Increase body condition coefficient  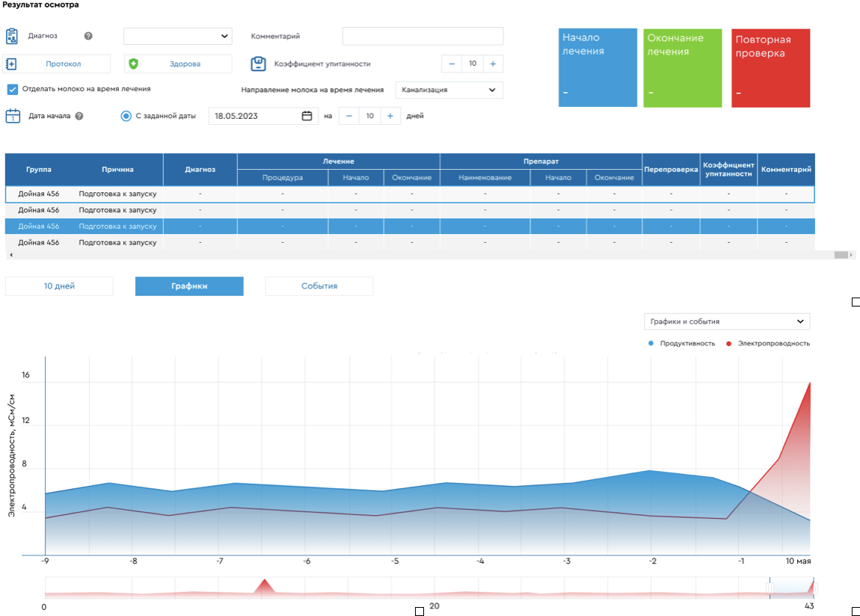[493, 64]
